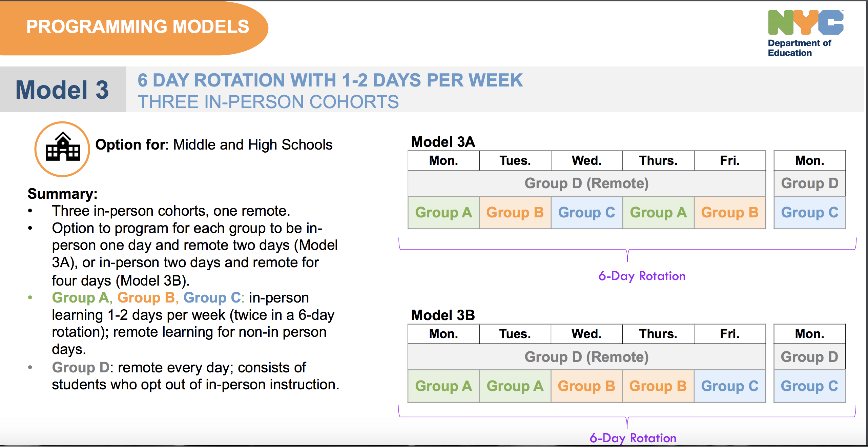Click the bold "Summary:" heading

(62, 194)
